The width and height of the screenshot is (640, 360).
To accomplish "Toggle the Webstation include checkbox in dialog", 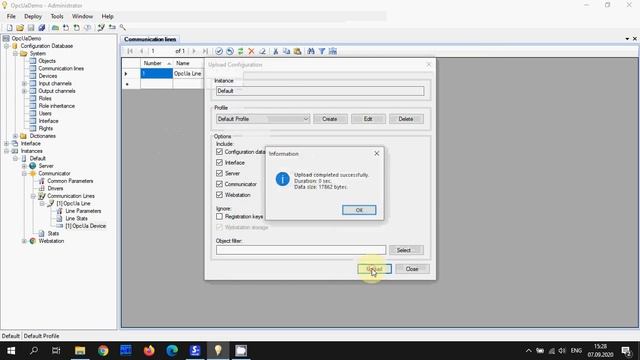I will (219, 195).
